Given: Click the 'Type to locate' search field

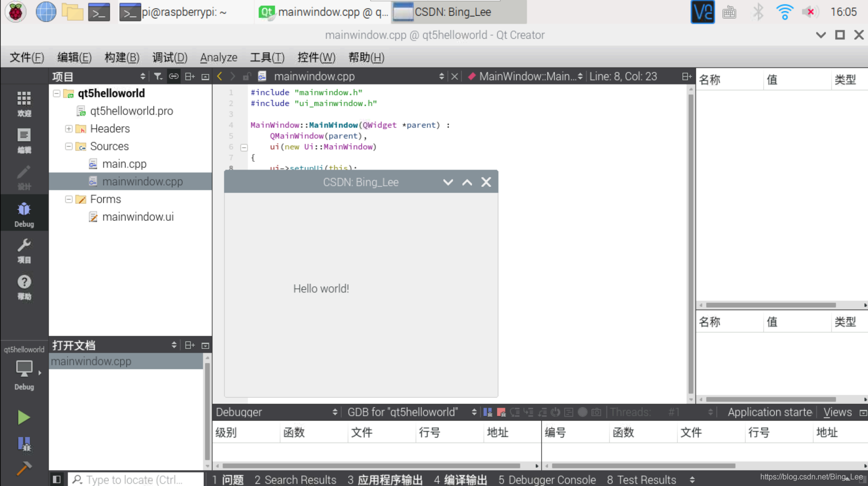Looking at the screenshot, I should [136, 479].
